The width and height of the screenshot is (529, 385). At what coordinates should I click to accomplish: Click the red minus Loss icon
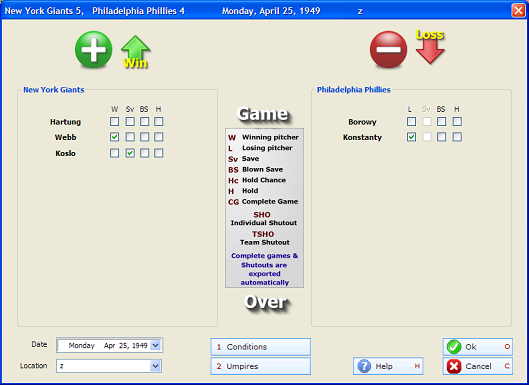388,50
